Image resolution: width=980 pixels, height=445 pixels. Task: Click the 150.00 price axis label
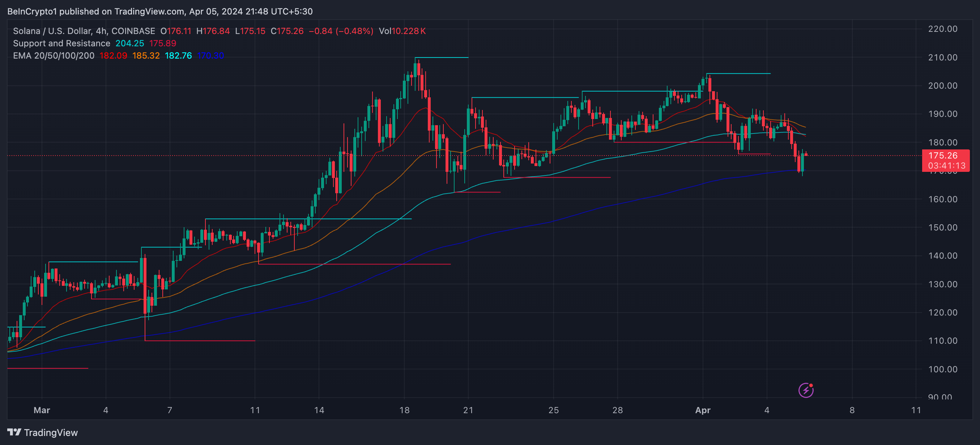click(942, 227)
